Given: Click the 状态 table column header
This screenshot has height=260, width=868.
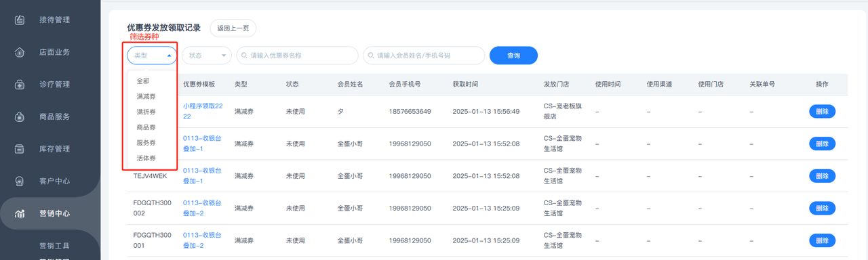Looking at the screenshot, I should coord(292,85).
